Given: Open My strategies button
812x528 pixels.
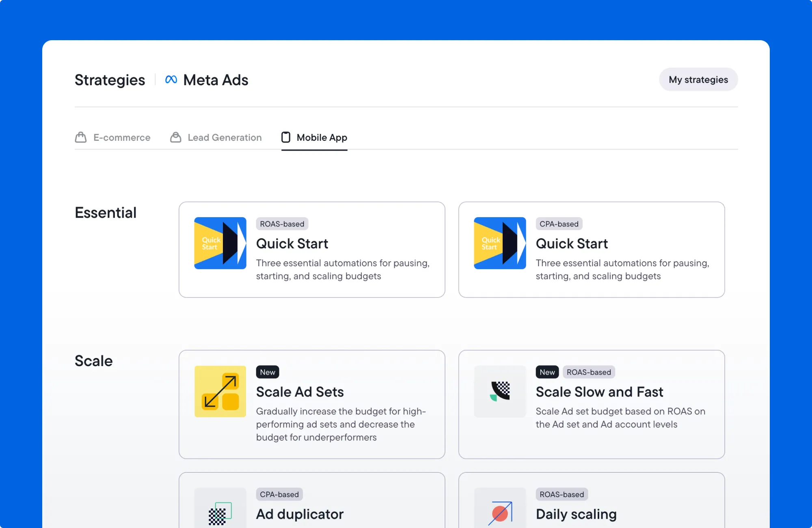Looking at the screenshot, I should tap(698, 80).
